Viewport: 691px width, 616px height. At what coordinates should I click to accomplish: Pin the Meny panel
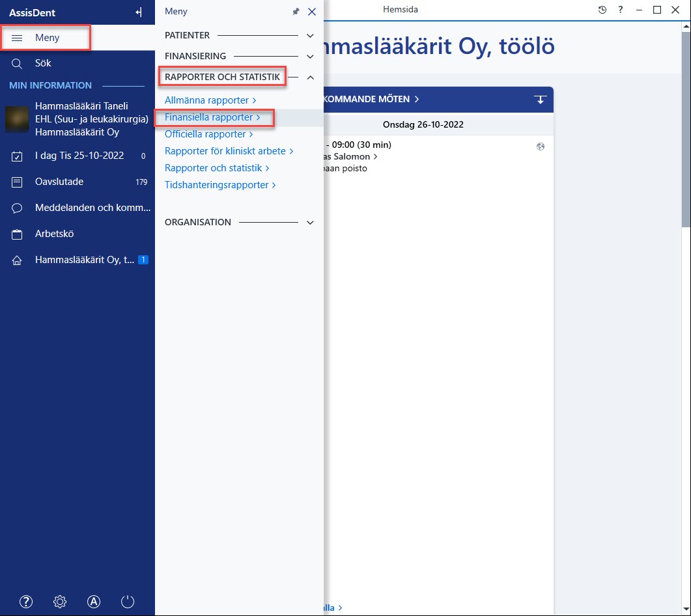[x=296, y=12]
